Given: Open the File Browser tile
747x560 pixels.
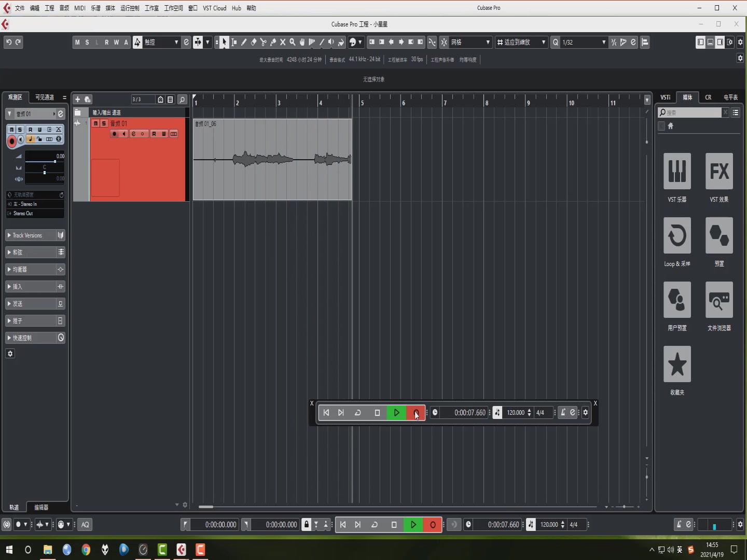Looking at the screenshot, I should coord(719,300).
